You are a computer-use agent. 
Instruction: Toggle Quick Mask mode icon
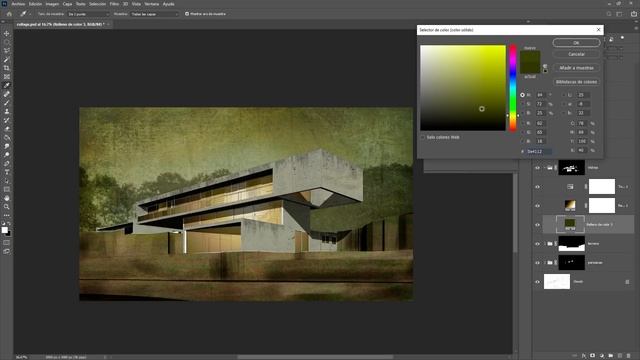[x=7, y=243]
